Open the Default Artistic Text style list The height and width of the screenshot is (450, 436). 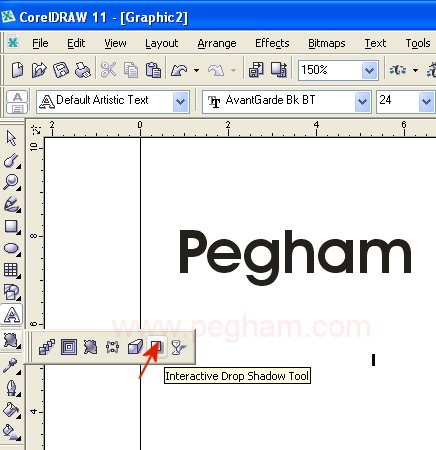tap(180, 101)
